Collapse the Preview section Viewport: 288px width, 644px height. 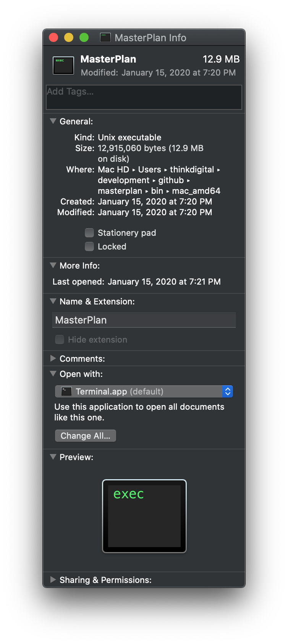53,457
